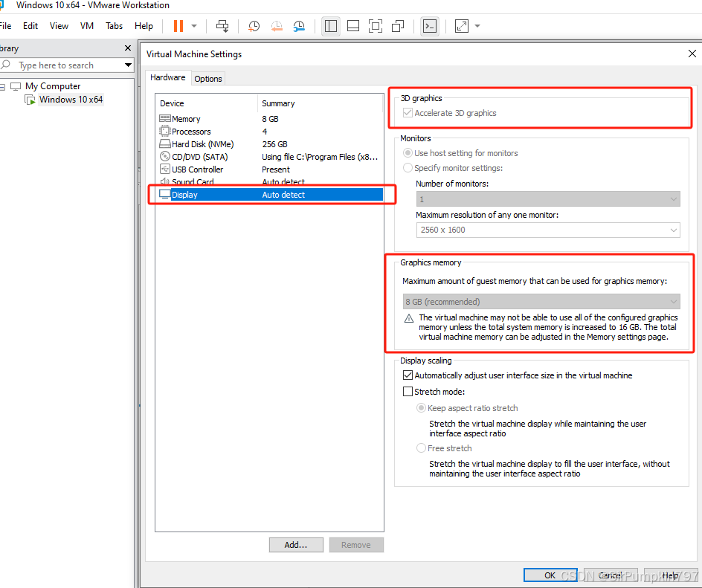Open the library search filter dropdown
This screenshot has height=588, width=702.
(x=128, y=65)
